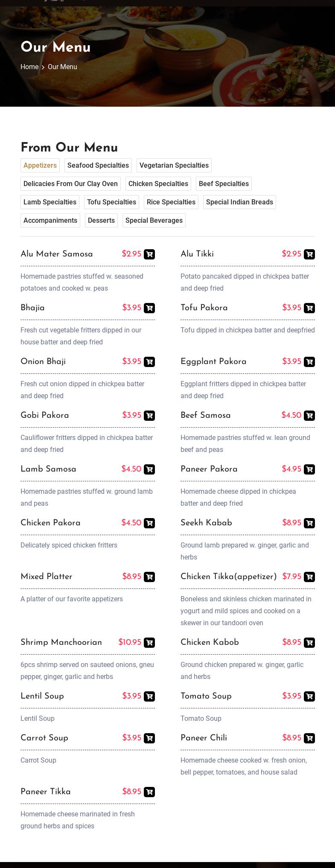Screen dimensions: 335x868
Task: Switch to Seafood Specialties tab
Action: point(98,166)
